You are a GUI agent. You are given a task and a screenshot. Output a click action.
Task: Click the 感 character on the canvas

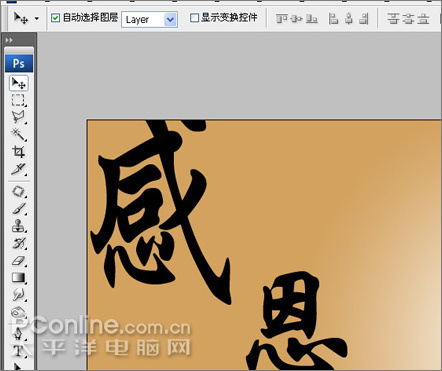coord(161,212)
